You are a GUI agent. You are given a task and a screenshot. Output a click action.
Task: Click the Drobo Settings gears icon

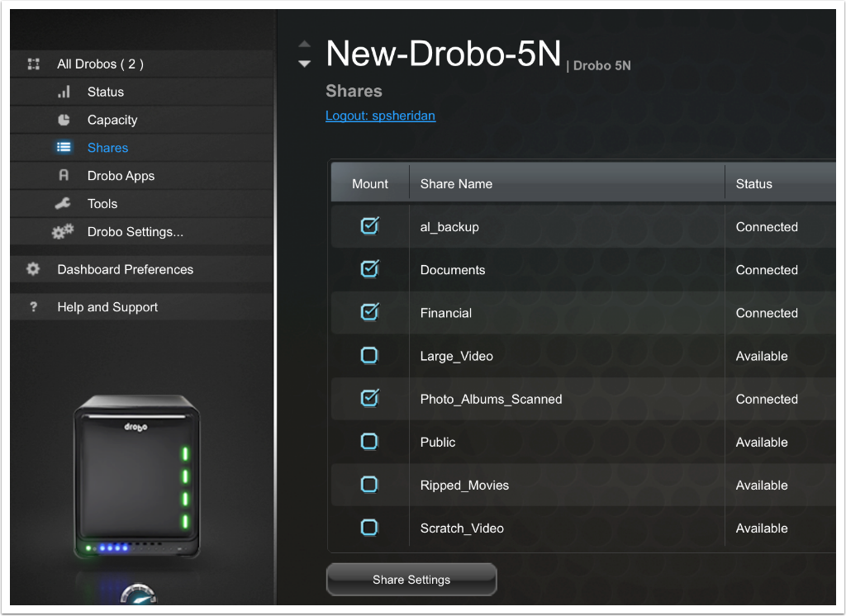pos(63,232)
